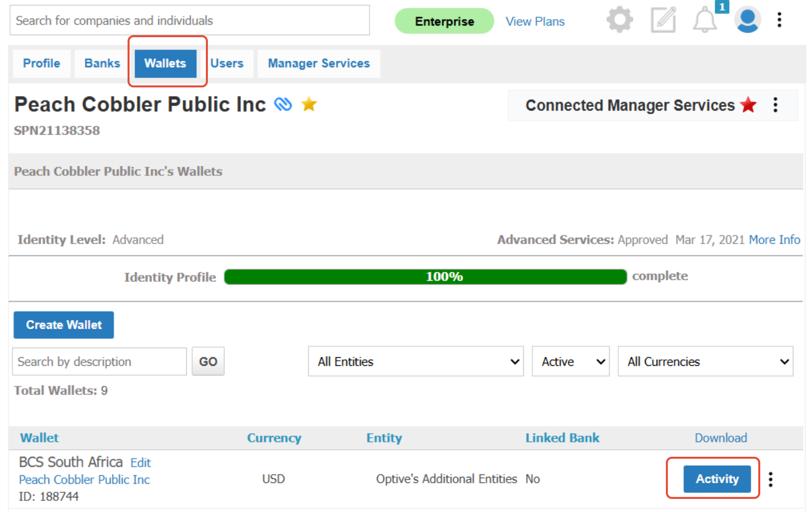Click the Connected Manager Services label
The width and height of the screenshot is (812, 512).
coord(630,105)
